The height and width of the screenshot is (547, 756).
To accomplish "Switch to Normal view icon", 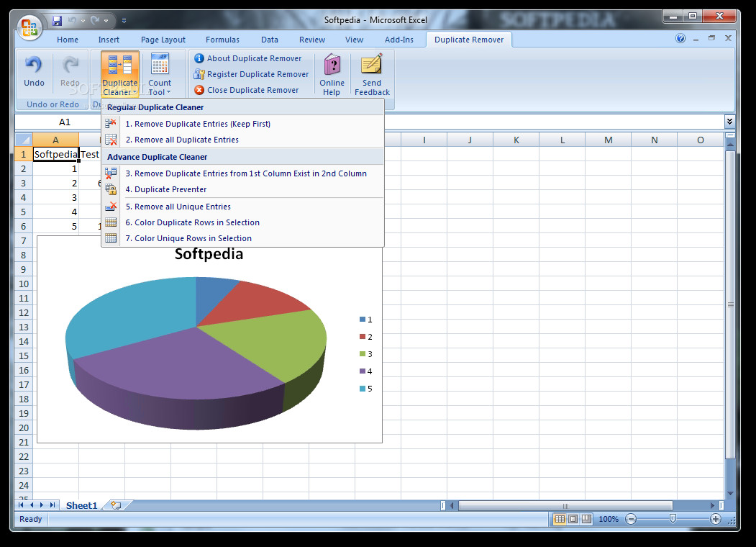I will click(560, 519).
